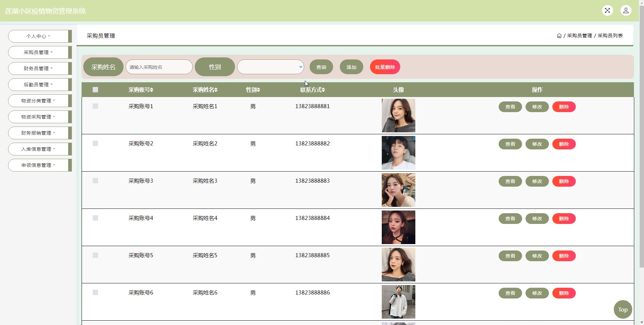
Task: Edit 采购账号3 with 修改 button
Action: (537, 181)
